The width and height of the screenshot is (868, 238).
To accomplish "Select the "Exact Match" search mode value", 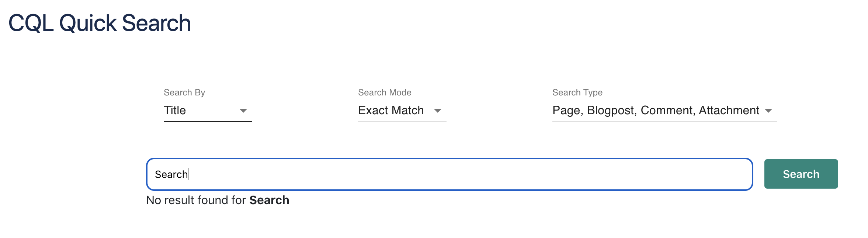I will [391, 110].
